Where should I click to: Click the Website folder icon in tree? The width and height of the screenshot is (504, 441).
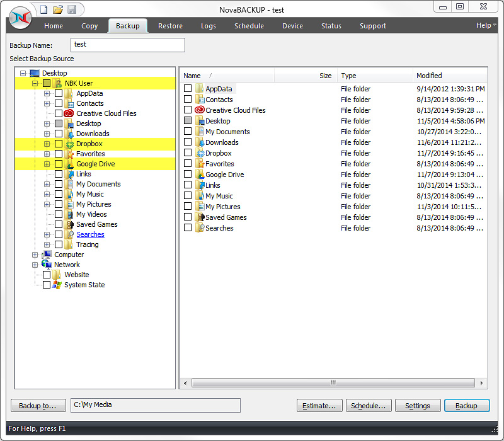point(57,275)
